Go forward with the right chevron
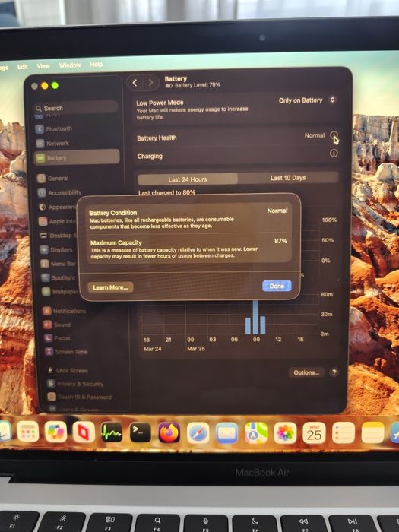399x532 pixels. tap(150, 83)
